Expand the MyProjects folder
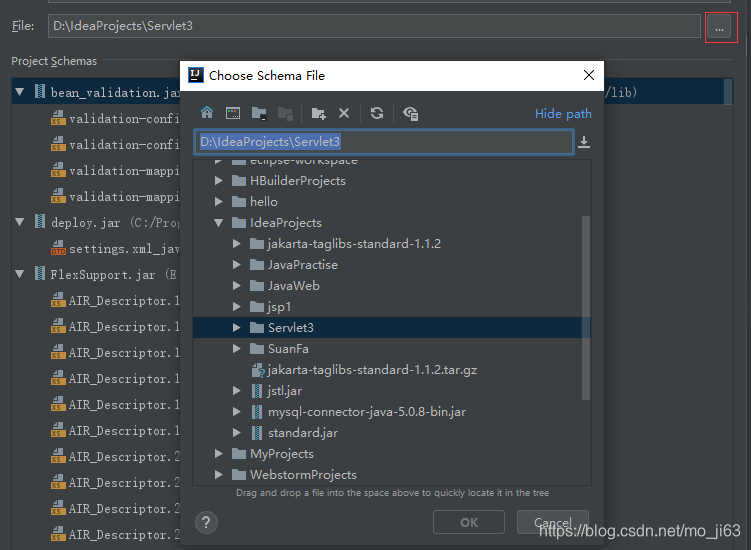The width and height of the screenshot is (751, 550). click(219, 454)
